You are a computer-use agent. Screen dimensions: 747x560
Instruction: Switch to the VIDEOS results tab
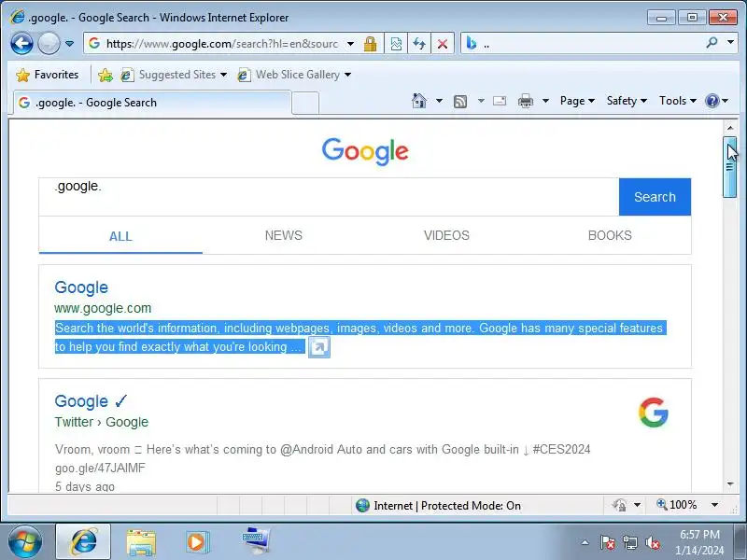click(446, 235)
